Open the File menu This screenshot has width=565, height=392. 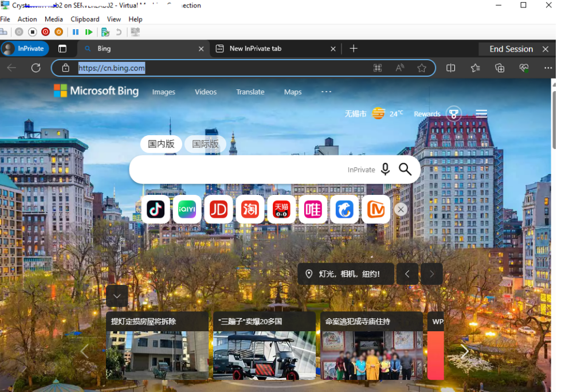[5, 19]
